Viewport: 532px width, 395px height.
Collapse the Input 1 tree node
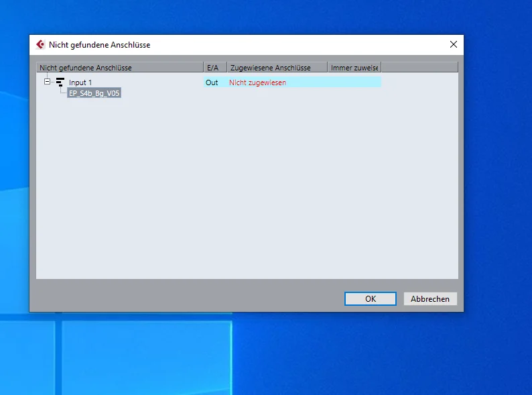[47, 82]
